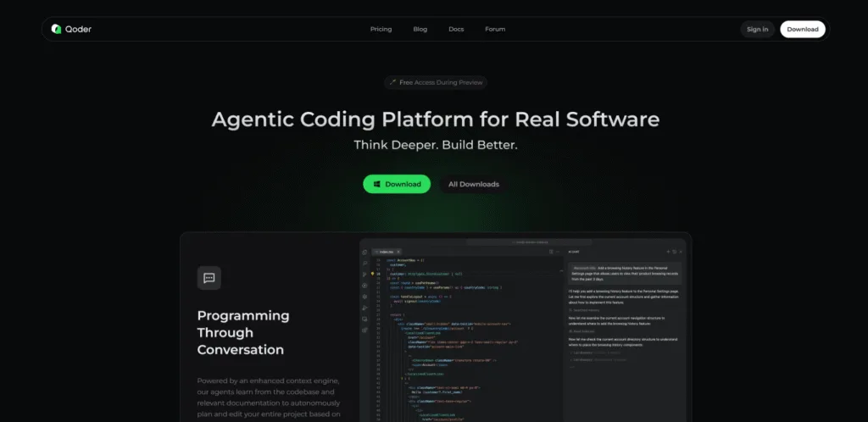
Task: Click the Programming Through Conversation heading
Action: point(243,332)
